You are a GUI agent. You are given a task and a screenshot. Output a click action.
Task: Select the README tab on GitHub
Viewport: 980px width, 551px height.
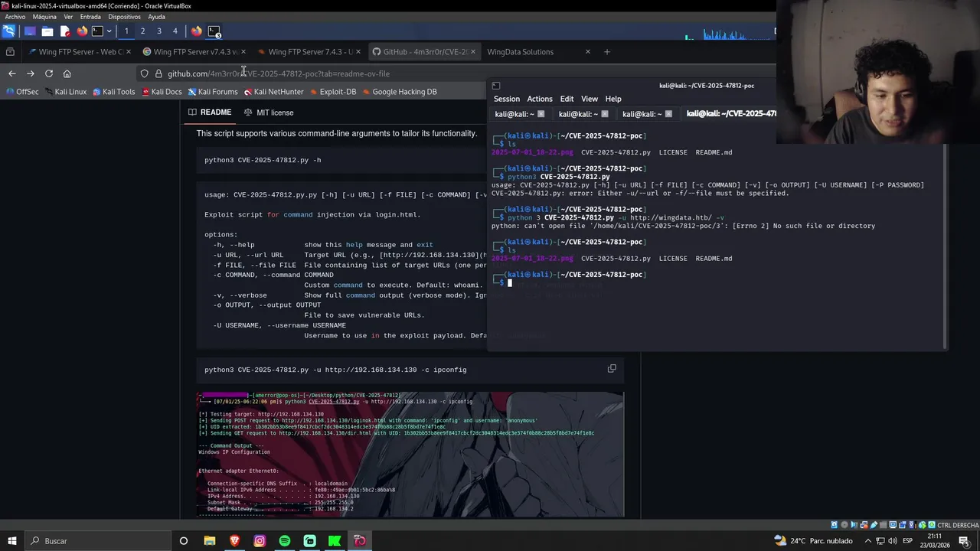(x=210, y=112)
